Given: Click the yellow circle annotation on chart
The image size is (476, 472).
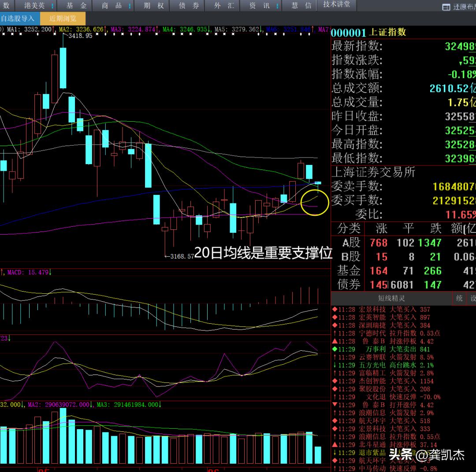Looking at the screenshot, I should pos(315,202).
